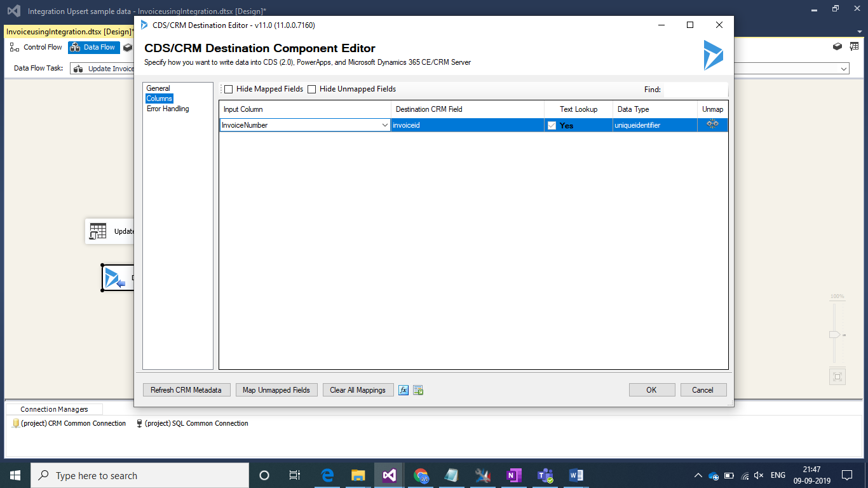Image resolution: width=868 pixels, height=488 pixels.
Task: Click OK to confirm the editor
Action: click(x=651, y=390)
